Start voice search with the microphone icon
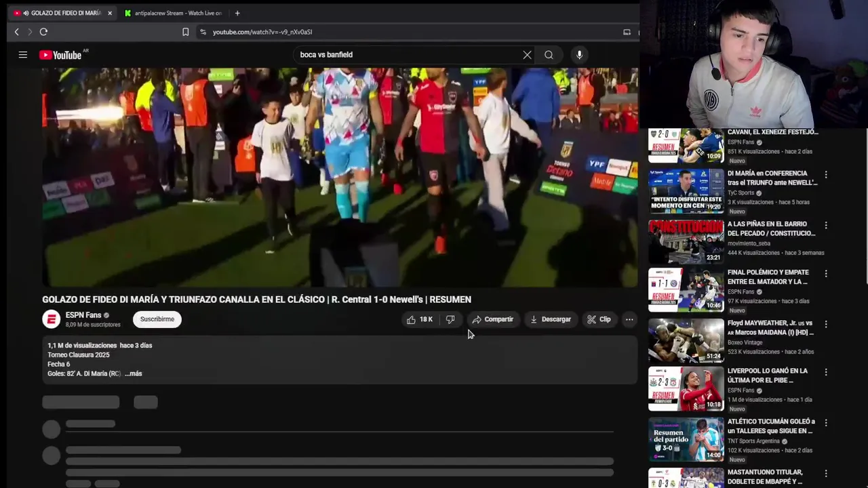The image size is (868, 488). coord(579,55)
